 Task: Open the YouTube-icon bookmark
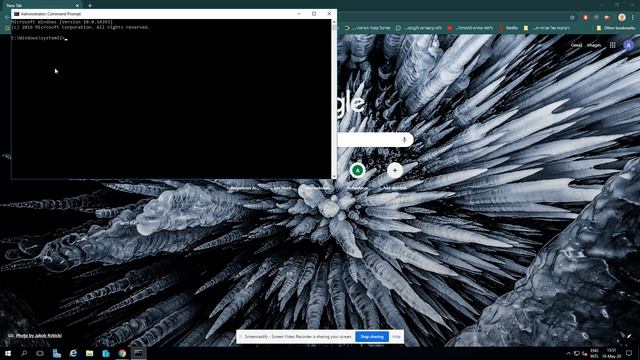click(x=470, y=28)
